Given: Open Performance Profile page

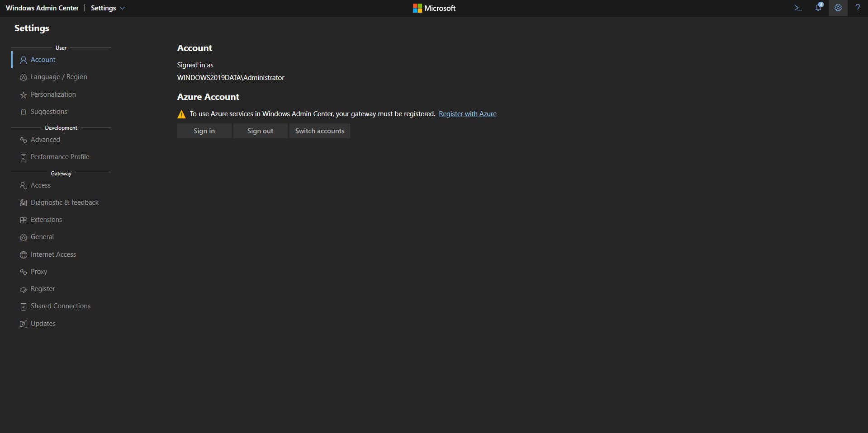Looking at the screenshot, I should (60, 157).
